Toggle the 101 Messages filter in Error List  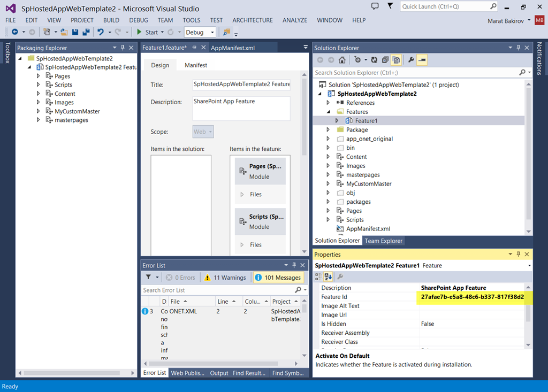pyautogui.click(x=278, y=278)
